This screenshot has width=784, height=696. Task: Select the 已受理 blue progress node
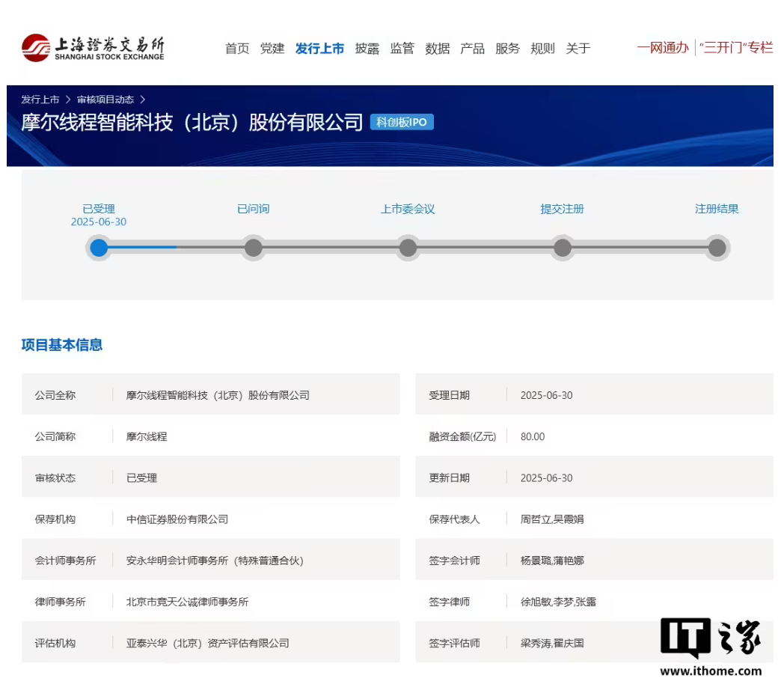coord(99,248)
